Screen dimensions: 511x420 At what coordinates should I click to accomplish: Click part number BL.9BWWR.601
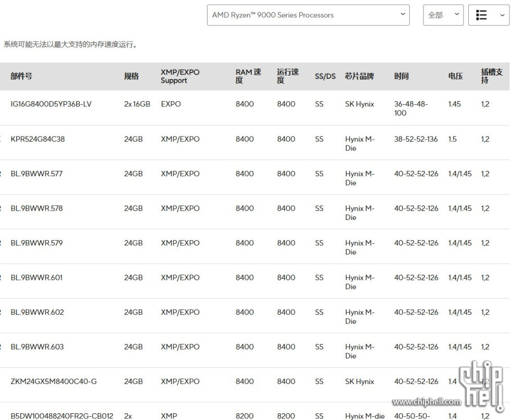click(36, 278)
